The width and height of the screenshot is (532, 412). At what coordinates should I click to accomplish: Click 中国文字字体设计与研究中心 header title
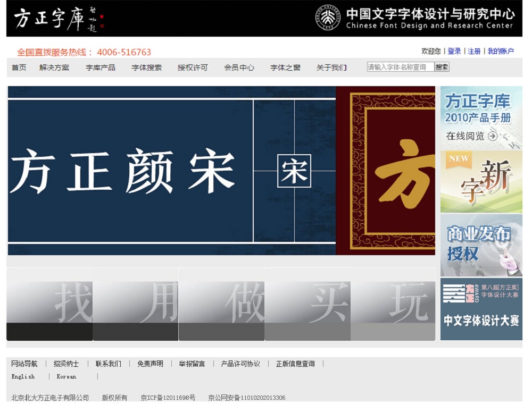pos(430,14)
